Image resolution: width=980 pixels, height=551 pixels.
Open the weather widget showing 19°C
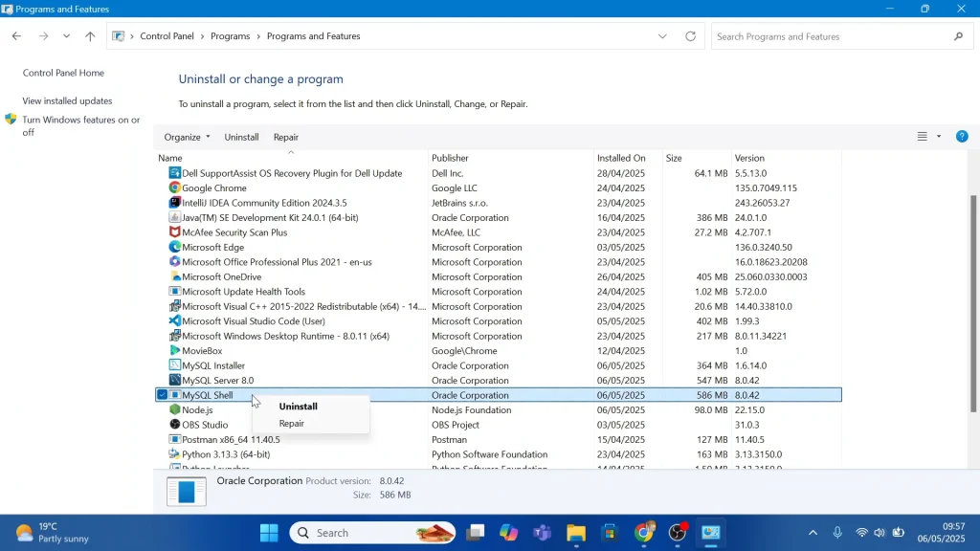[x=53, y=532]
